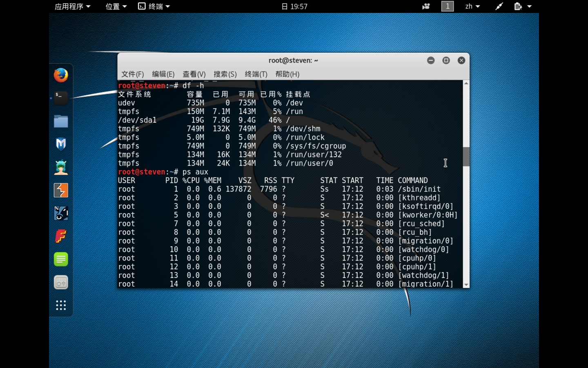Image resolution: width=588 pixels, height=368 pixels.
Task: Expand the 应用程序 menu in top bar
Action: [72, 6]
